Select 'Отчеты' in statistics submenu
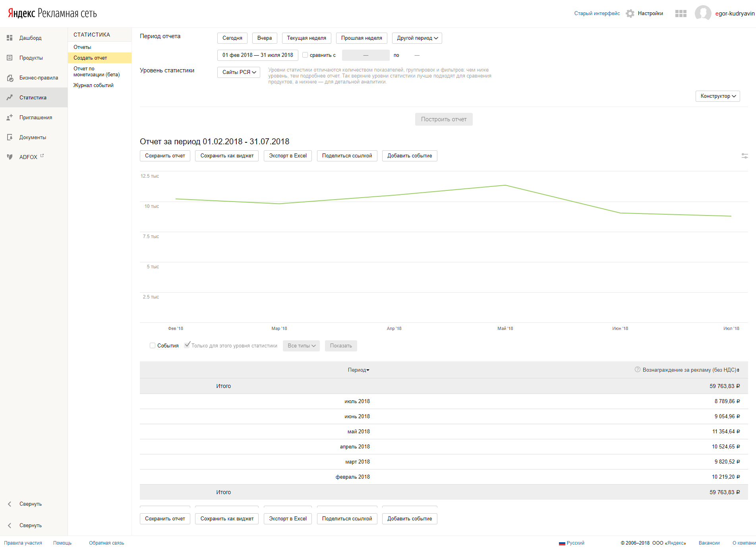This screenshot has height=549, width=756. click(82, 47)
